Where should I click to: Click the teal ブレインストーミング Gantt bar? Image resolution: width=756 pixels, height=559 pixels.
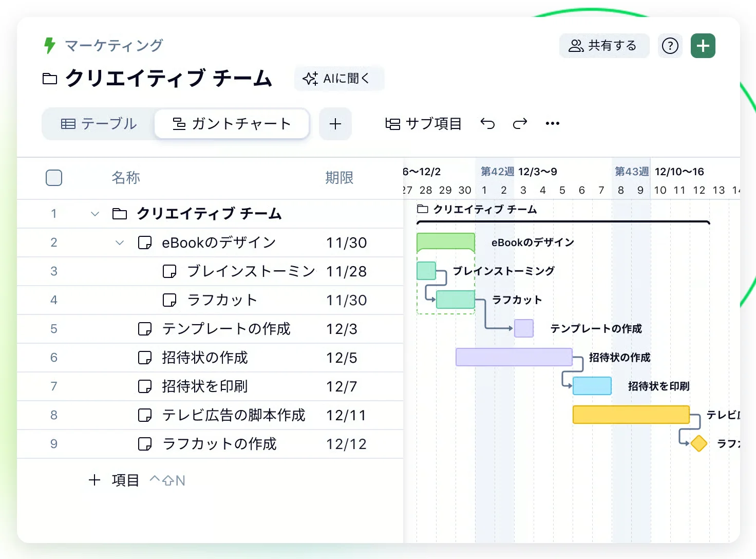[426, 271]
